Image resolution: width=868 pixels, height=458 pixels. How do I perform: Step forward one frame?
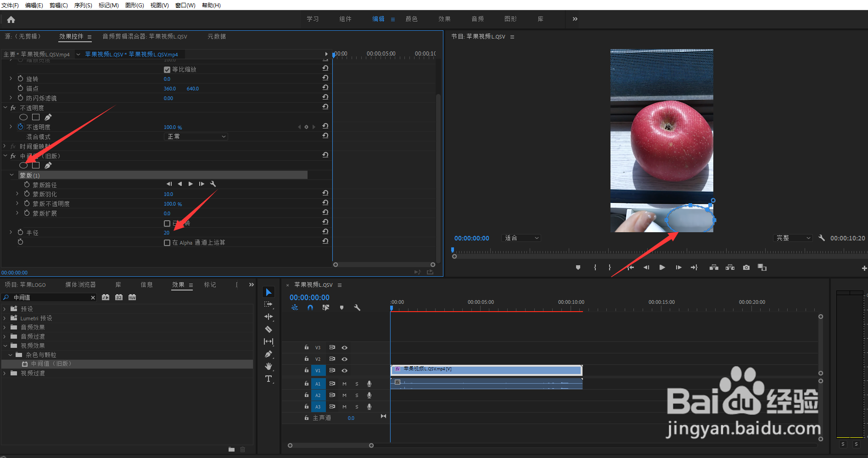pyautogui.click(x=678, y=268)
